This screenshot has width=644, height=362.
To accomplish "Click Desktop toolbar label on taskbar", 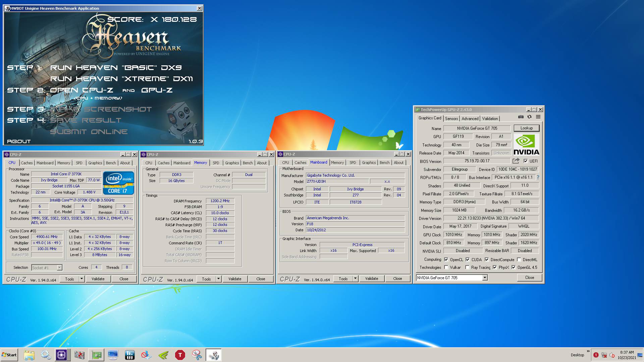I will click(577, 355).
